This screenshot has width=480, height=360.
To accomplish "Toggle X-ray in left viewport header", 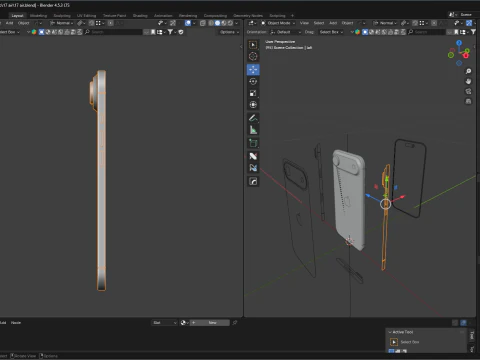I will tap(203, 23).
